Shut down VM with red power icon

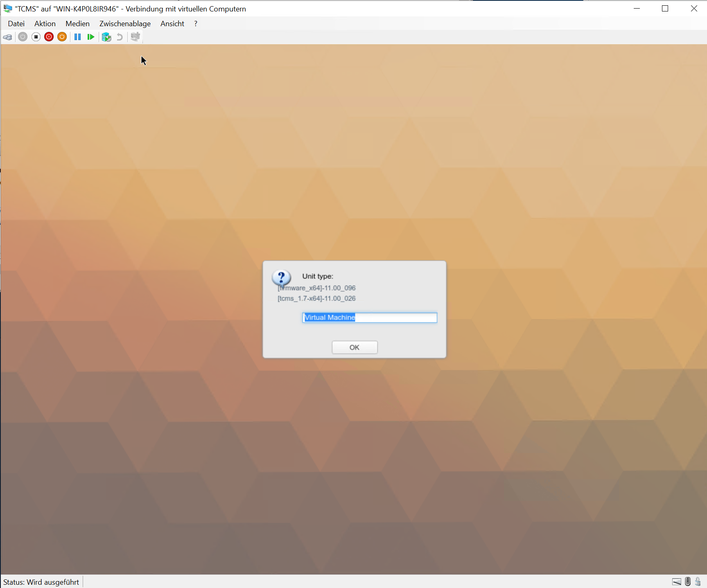click(x=49, y=37)
